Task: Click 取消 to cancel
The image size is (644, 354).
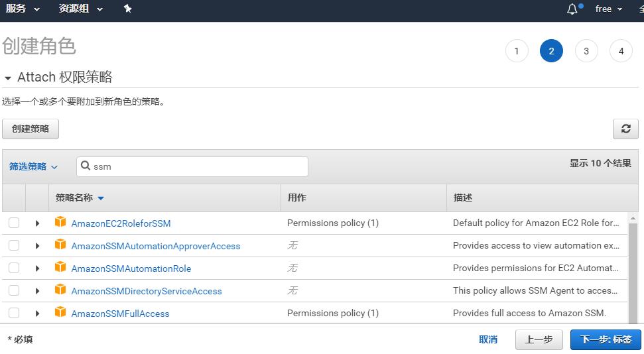Action: click(488, 339)
